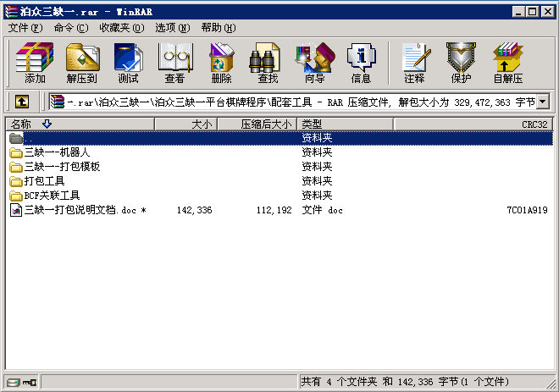The height and width of the screenshot is (392, 559).
Task: Sort by 压缩后大小 column header
Action: (x=257, y=124)
